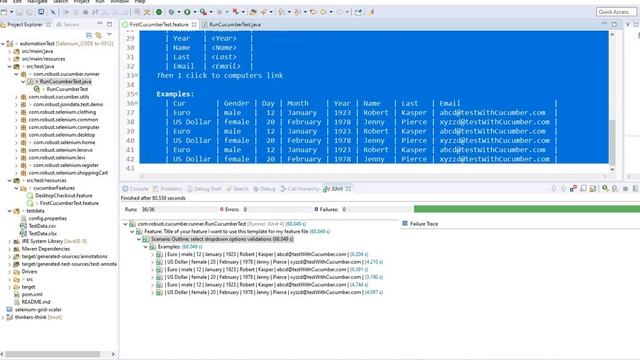640x360 pixels.
Task: Click the Terminate icon in the main toolbar
Action: (x=85, y=12)
